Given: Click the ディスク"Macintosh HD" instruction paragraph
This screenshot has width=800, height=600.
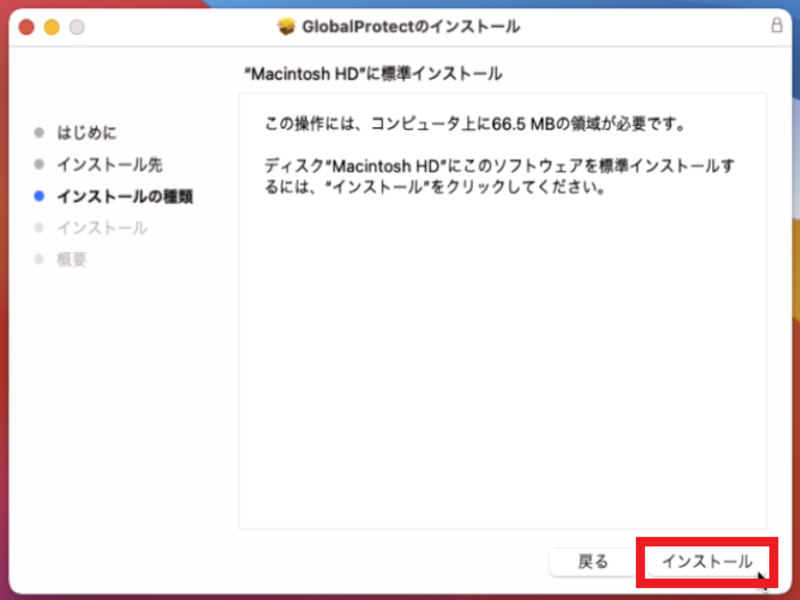Looking at the screenshot, I should [x=499, y=176].
